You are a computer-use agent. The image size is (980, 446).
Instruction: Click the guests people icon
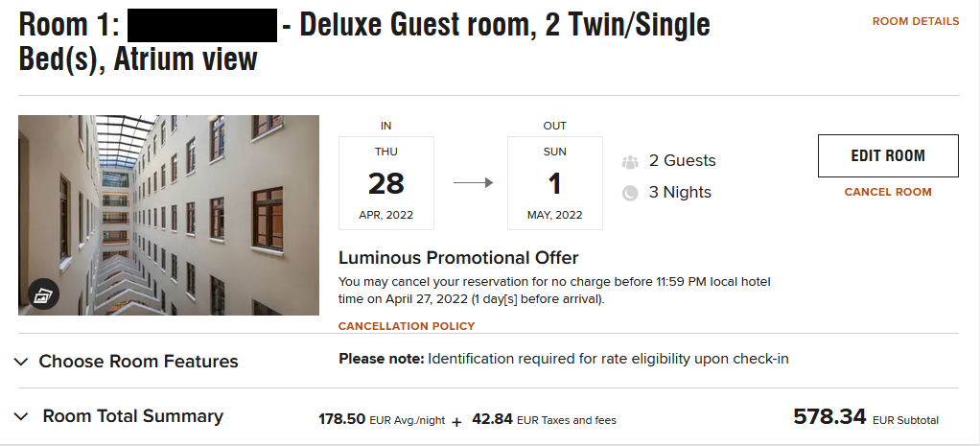click(630, 161)
